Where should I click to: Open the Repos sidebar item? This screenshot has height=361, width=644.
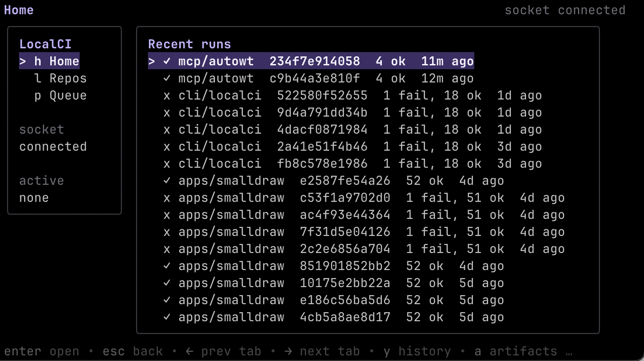pyautogui.click(x=60, y=78)
